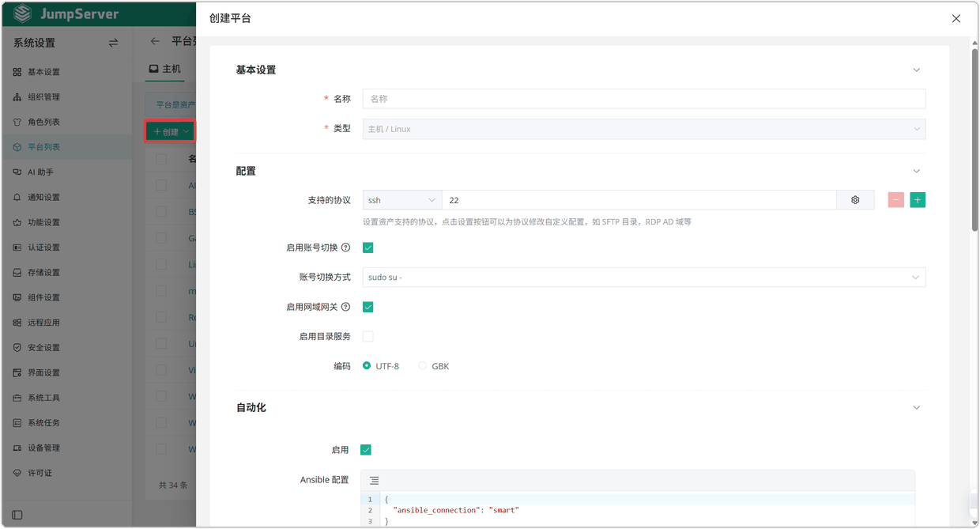Uncheck the 启用网域网关 checkbox
This screenshot has height=529, width=980.
[x=367, y=307]
